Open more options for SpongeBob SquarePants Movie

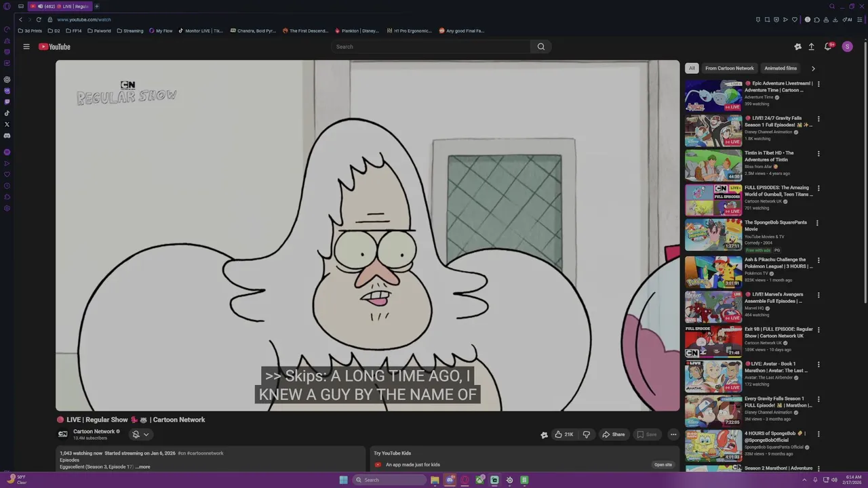pyautogui.click(x=817, y=223)
